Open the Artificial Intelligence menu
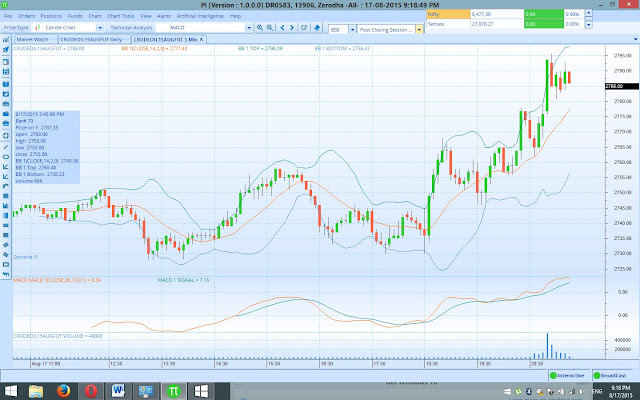 coord(200,16)
